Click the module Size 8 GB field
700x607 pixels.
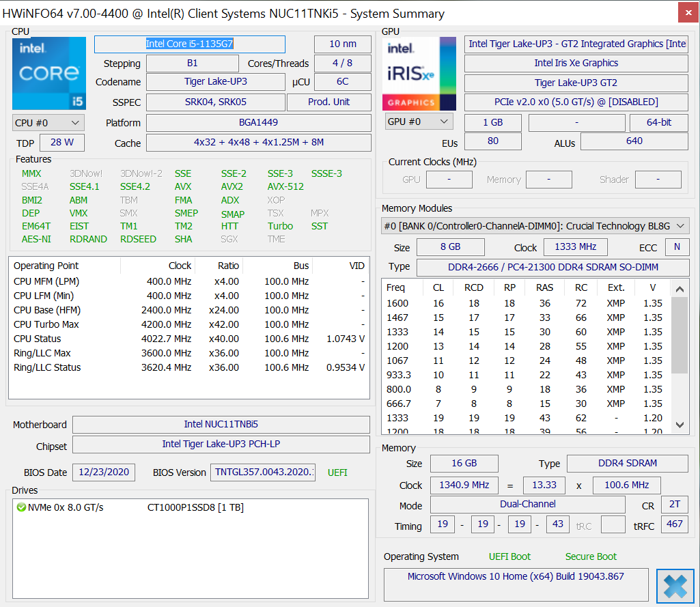coord(451,247)
